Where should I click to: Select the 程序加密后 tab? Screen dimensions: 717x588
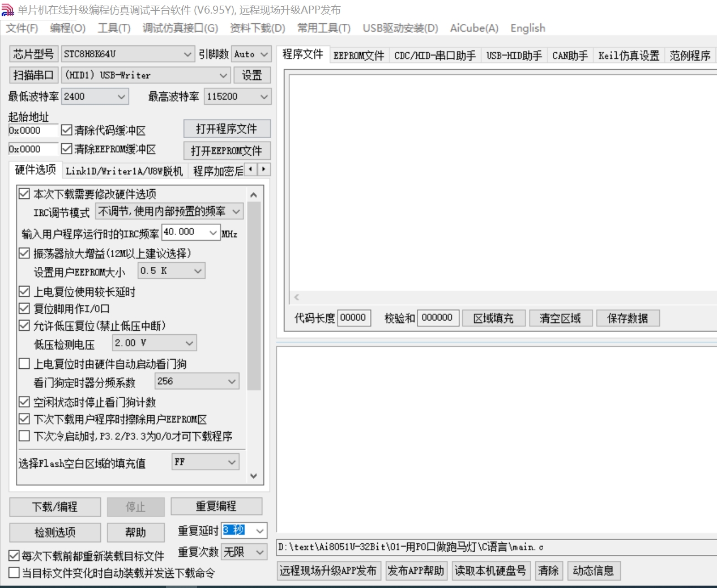coord(217,171)
